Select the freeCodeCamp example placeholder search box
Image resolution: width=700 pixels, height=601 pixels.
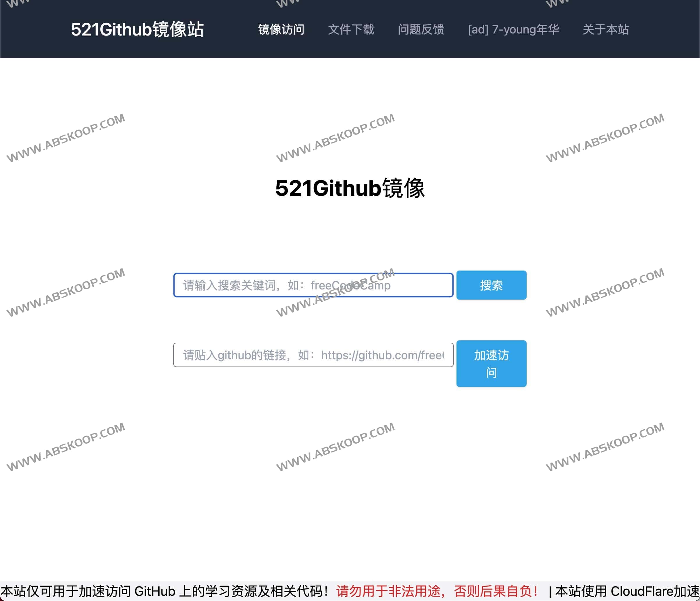312,285
